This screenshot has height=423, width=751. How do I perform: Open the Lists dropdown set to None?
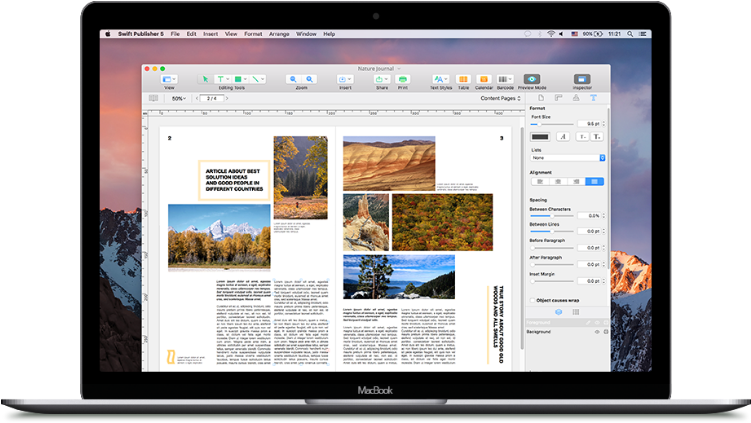click(x=567, y=158)
